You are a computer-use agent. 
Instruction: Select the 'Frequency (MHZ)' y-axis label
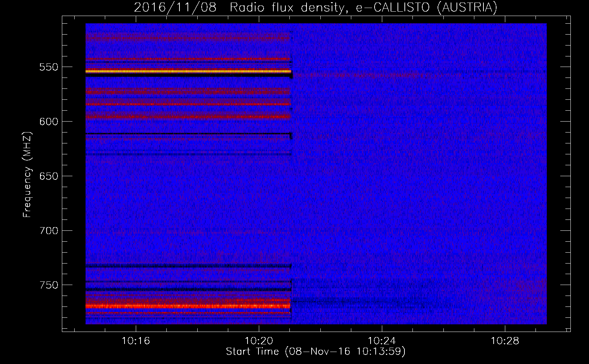pos(27,175)
